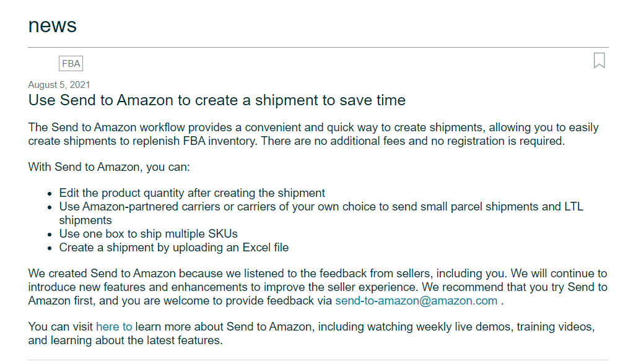Open the 'Use Send to Amazon' article headline
The image size is (628, 364).
tap(217, 100)
